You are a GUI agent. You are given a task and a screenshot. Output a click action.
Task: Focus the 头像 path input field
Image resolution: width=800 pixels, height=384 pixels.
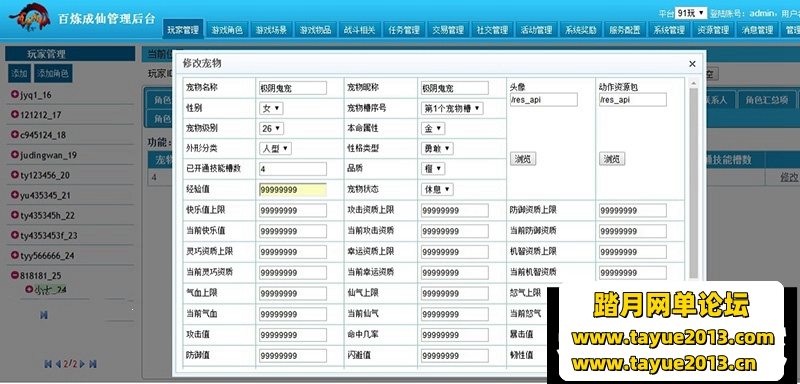point(544,99)
